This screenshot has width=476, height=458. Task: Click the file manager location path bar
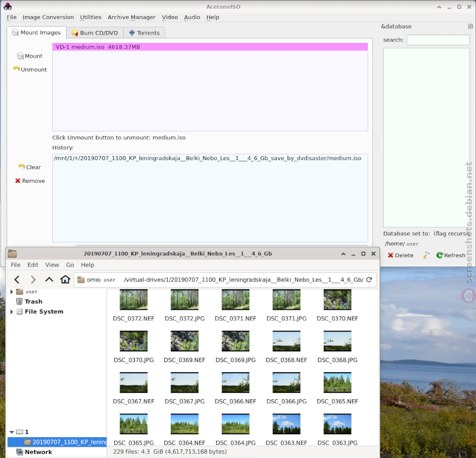[226, 279]
